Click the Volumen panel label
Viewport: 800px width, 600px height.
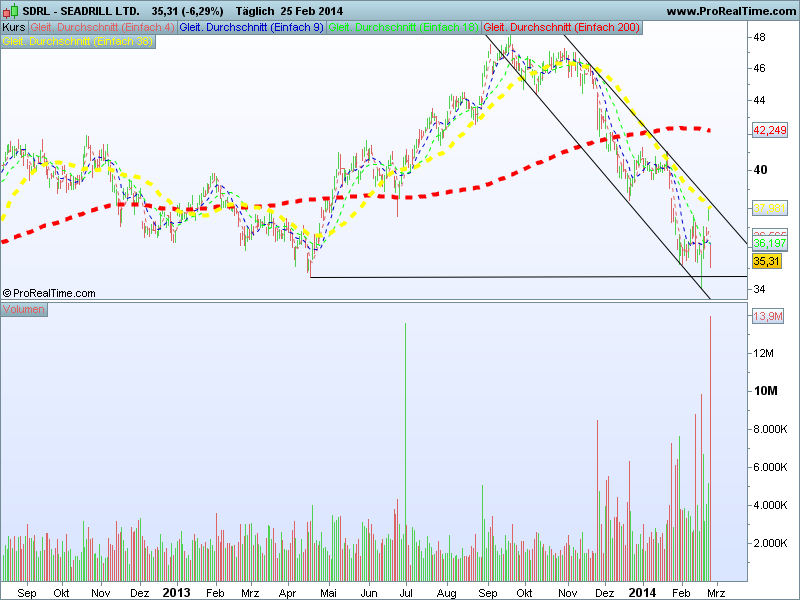click(x=24, y=309)
